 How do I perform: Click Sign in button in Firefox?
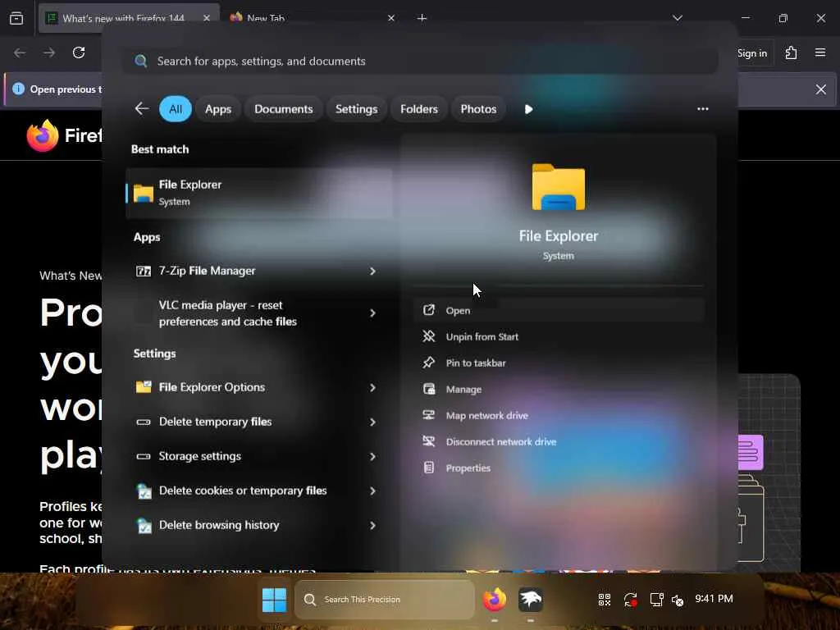pos(752,53)
